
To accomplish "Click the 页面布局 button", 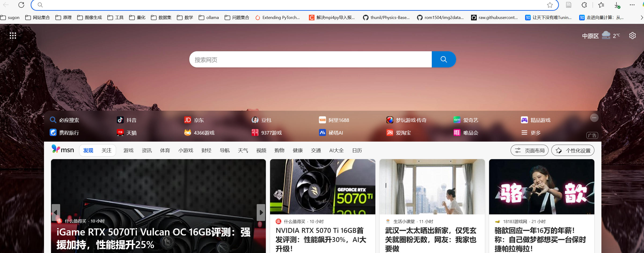I will coord(529,150).
